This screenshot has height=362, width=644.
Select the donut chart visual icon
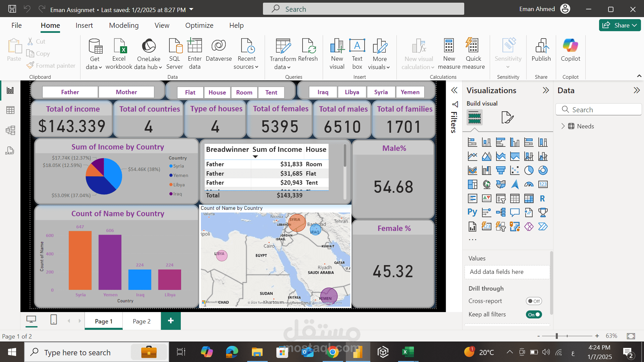click(x=543, y=170)
